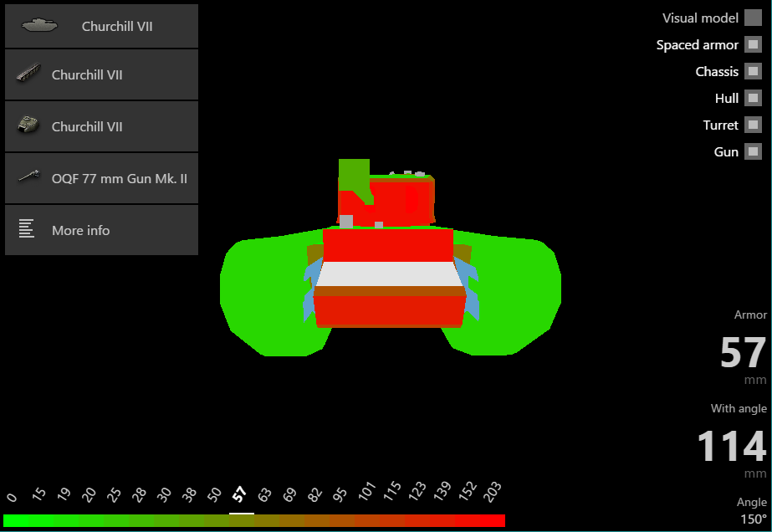Click the Spaced armor label

pyautogui.click(x=698, y=45)
